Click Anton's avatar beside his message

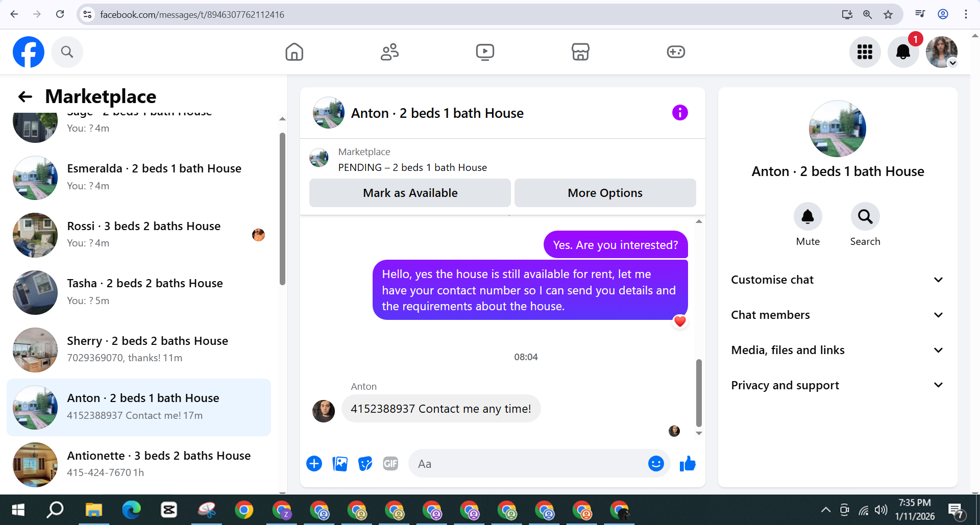pyautogui.click(x=324, y=411)
